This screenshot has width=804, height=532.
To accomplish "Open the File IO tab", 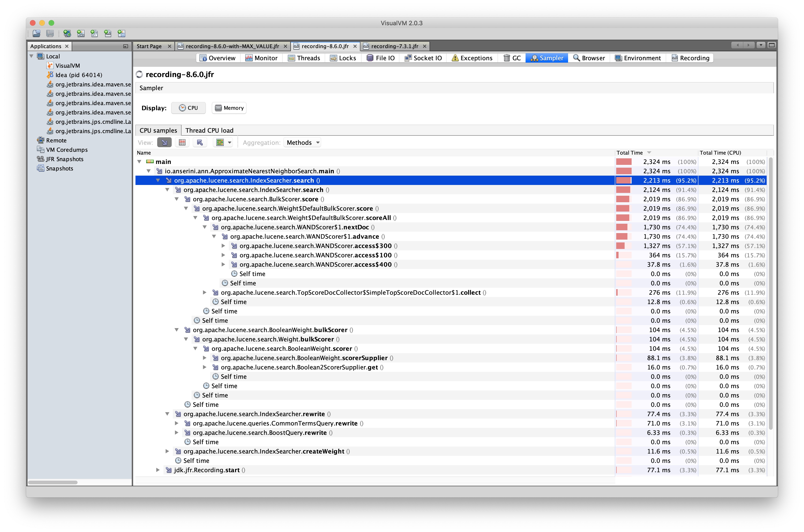I will [381, 58].
